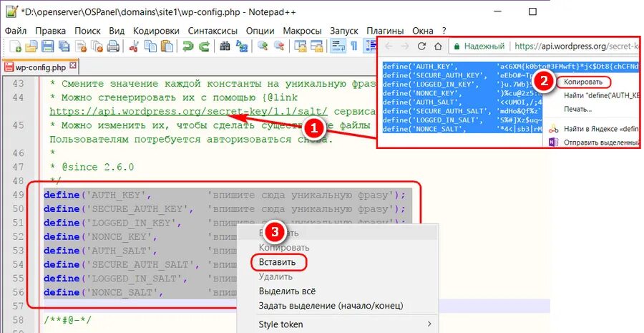The height and width of the screenshot is (333, 644).
Task: Toggle synchronized vertical scrolling
Action: click(301, 46)
